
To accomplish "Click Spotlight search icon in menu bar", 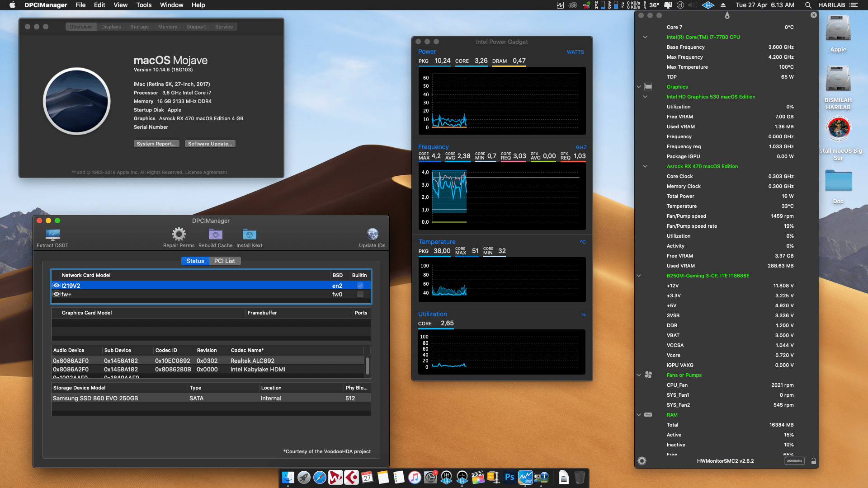I will pos(808,5).
